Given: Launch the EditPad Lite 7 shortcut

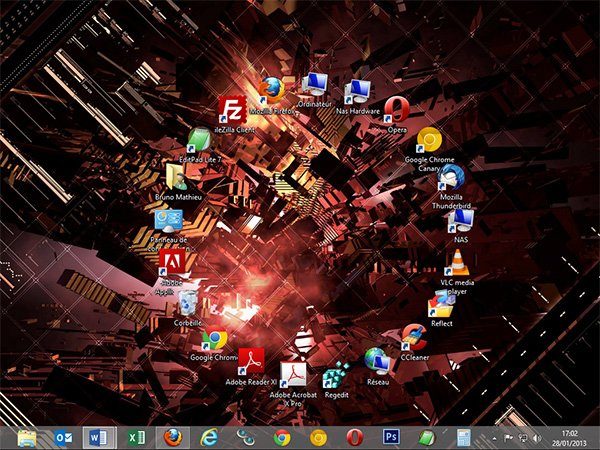Looking at the screenshot, I should (199, 140).
